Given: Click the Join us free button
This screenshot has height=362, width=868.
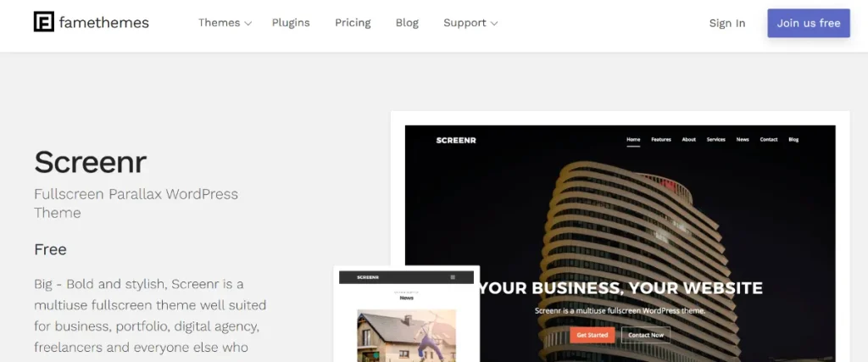Looking at the screenshot, I should (x=808, y=23).
